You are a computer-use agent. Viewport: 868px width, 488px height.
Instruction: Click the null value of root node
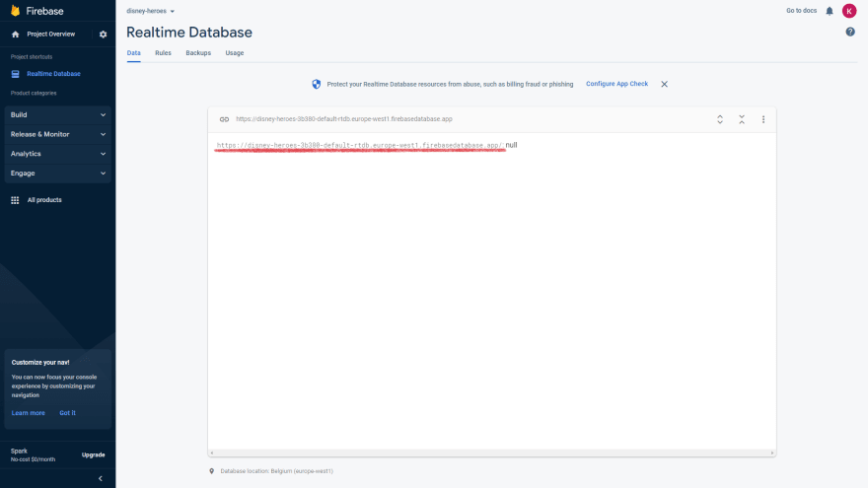pyautogui.click(x=511, y=145)
